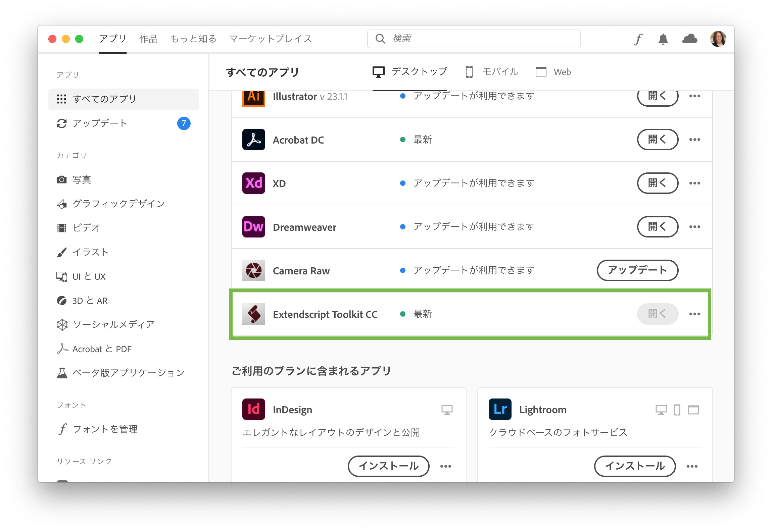772x532 pixels.
Task: Click 開く for Acrobat DC
Action: (658, 140)
